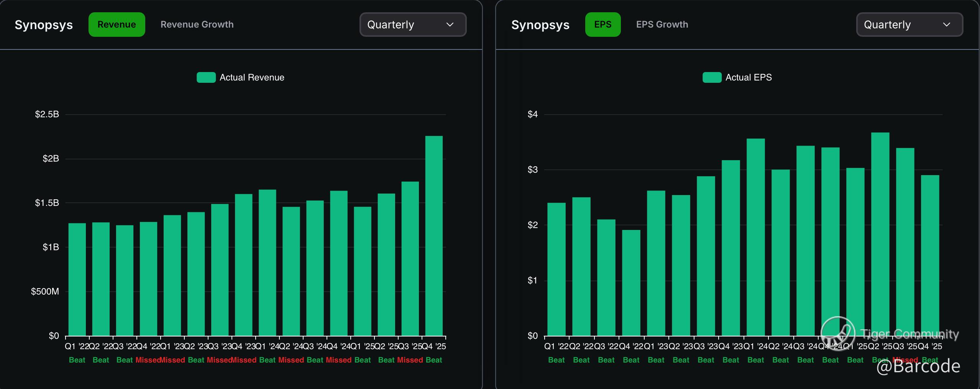
Task: Toggle the Actual EPS legend swatch
Action: click(712, 77)
